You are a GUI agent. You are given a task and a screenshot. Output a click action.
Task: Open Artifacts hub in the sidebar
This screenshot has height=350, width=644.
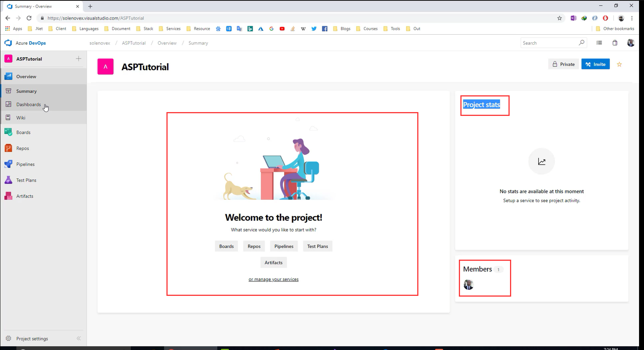(44, 196)
